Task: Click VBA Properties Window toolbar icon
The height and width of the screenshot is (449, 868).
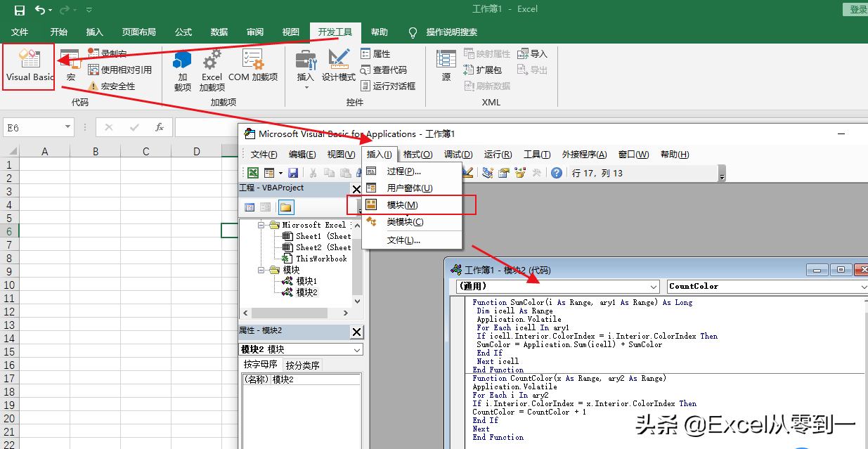Action: click(504, 173)
